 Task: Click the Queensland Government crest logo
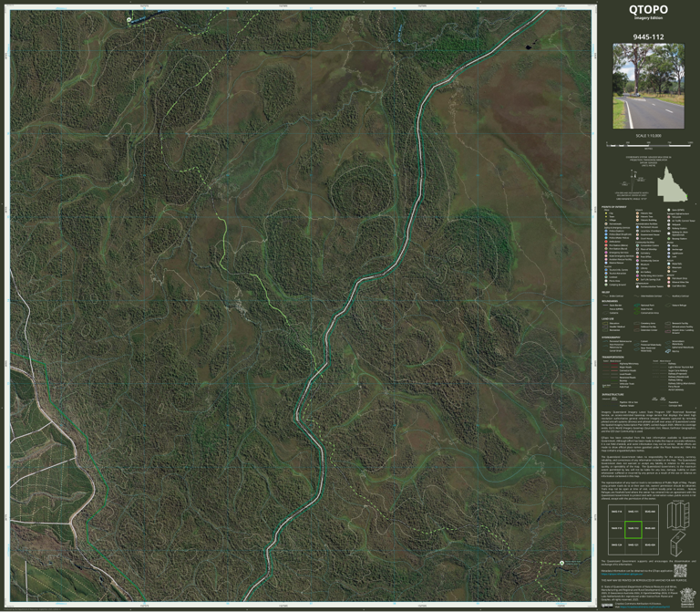(687, 597)
